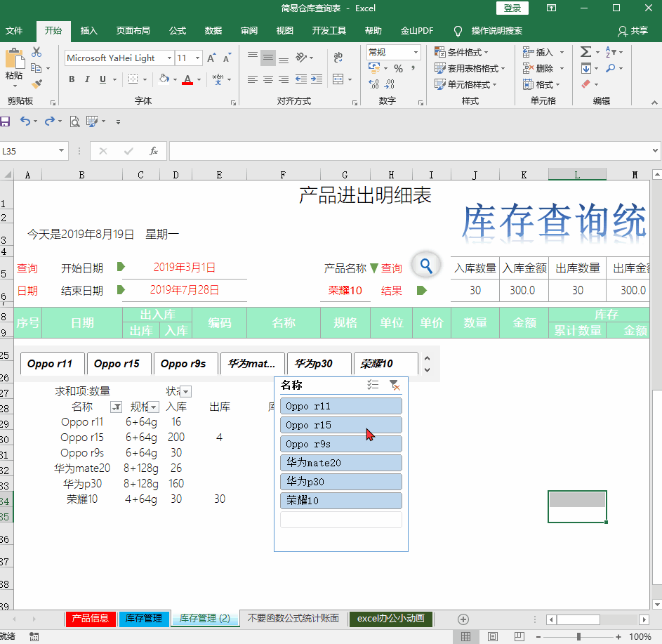Click the blue magnifier search button
662x644 pixels.
pos(426,265)
